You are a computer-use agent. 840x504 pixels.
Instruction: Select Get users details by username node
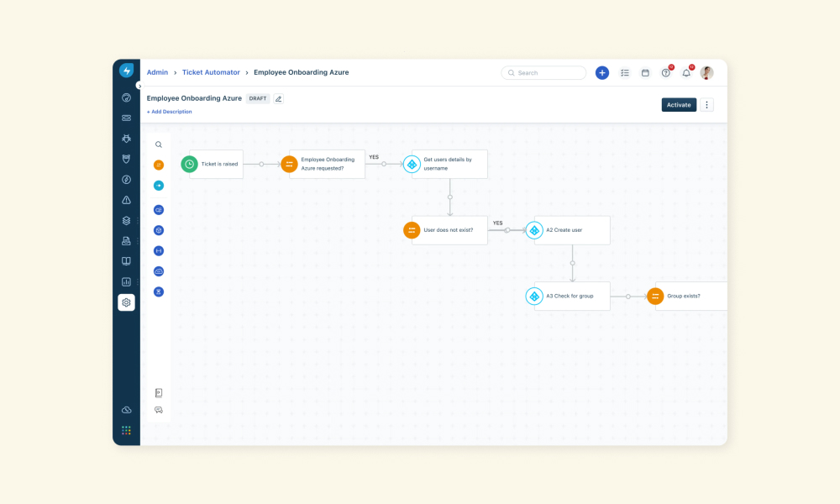[x=449, y=164]
